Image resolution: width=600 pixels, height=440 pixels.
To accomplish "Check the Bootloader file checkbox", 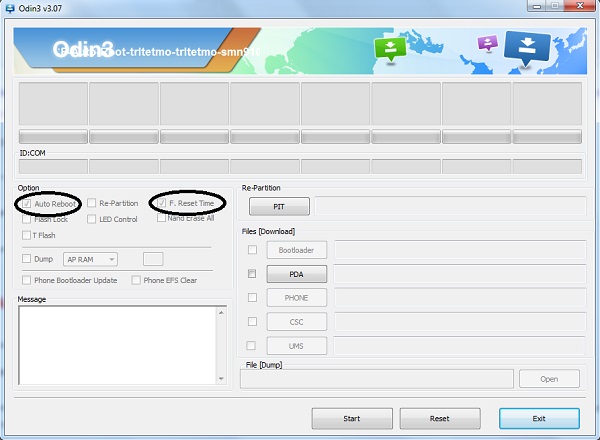I will click(252, 249).
